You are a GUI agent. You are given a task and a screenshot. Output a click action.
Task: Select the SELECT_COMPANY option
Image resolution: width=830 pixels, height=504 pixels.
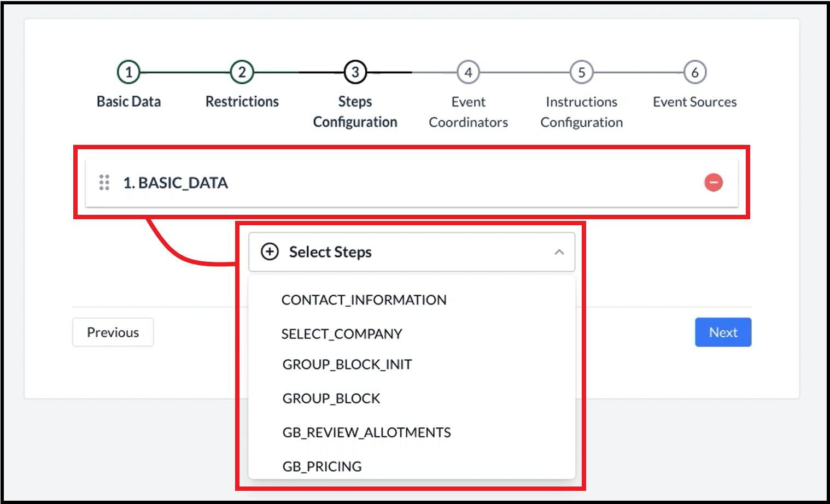(342, 334)
